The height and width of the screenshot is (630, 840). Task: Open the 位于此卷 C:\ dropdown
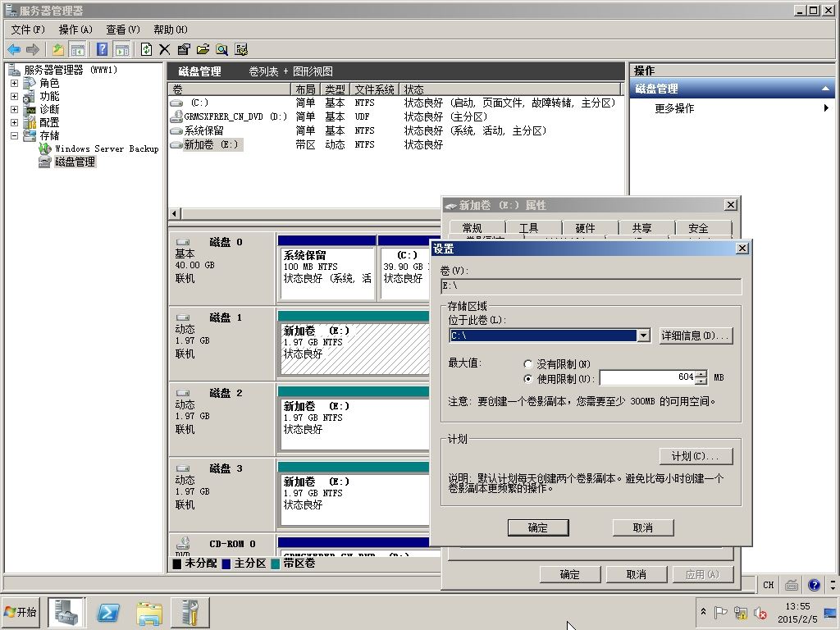point(644,336)
